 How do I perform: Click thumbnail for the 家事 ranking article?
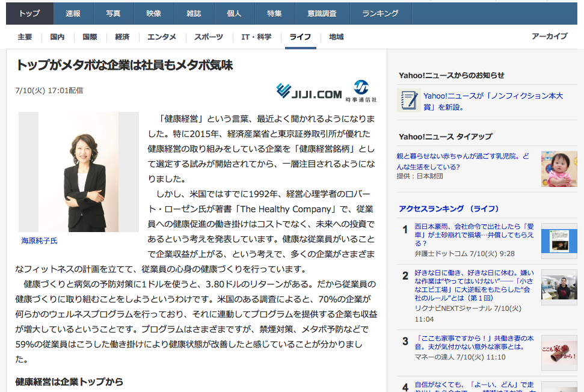[x=559, y=353]
